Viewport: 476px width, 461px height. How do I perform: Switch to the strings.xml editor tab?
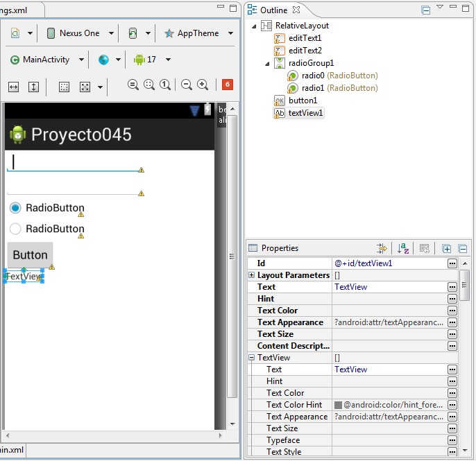click(x=22, y=10)
